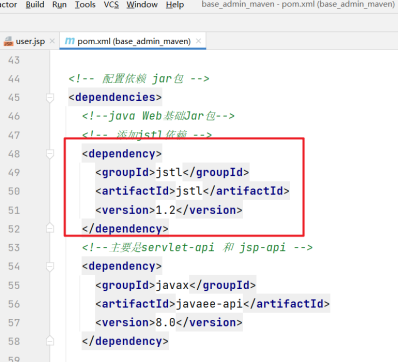Click the Maven icon on pom.xml tab

tap(69, 41)
